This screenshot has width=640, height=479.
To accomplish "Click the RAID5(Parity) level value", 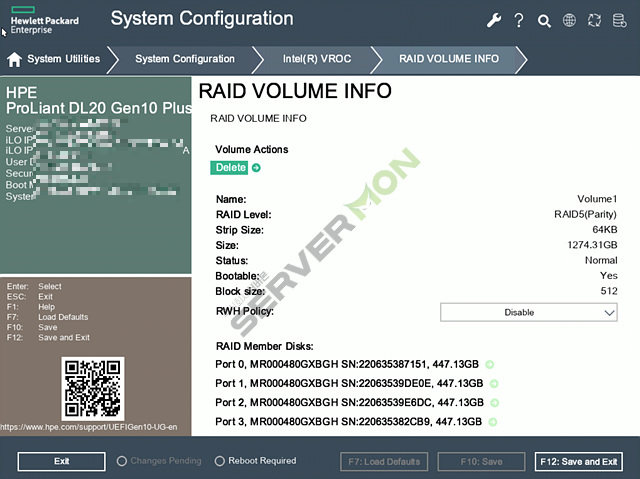I will click(x=585, y=215).
